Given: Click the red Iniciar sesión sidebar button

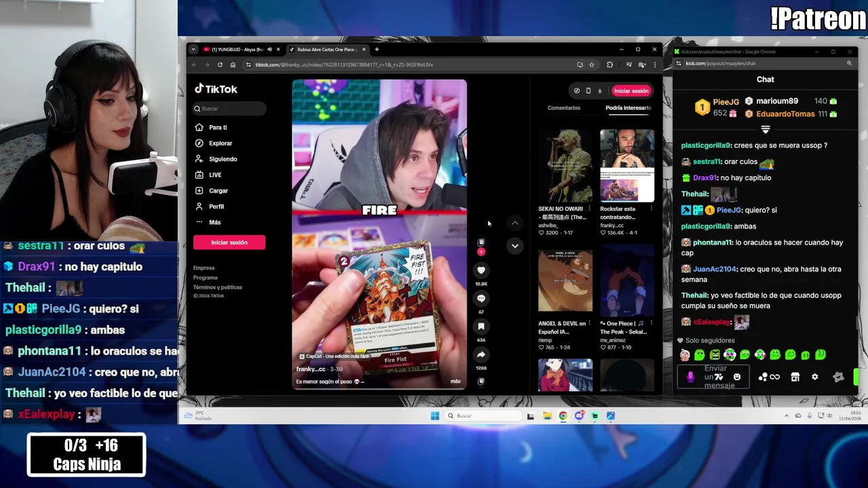Looking at the screenshot, I should coord(229,243).
